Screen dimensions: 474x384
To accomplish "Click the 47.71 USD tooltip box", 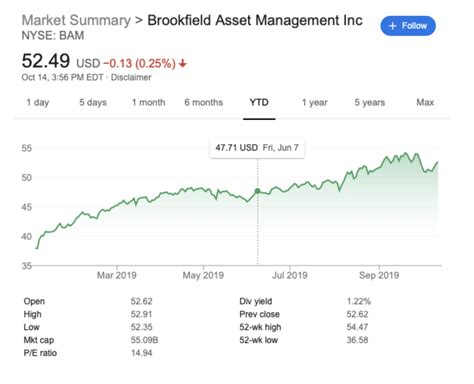I will pyautogui.click(x=257, y=148).
